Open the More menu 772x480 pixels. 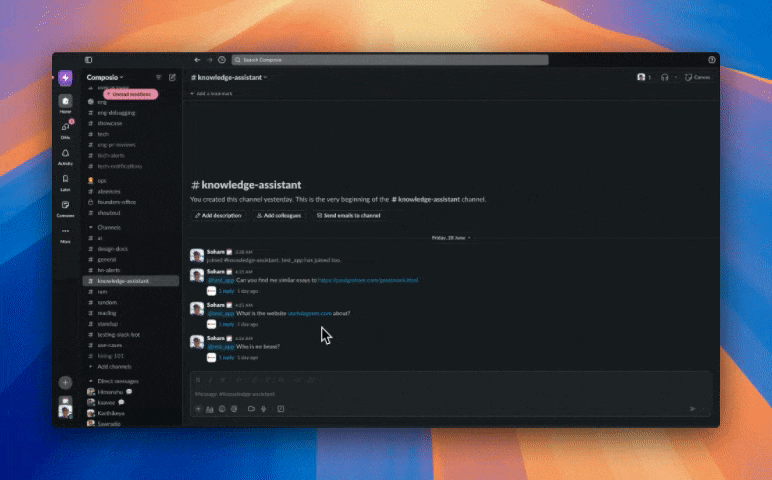[65, 234]
